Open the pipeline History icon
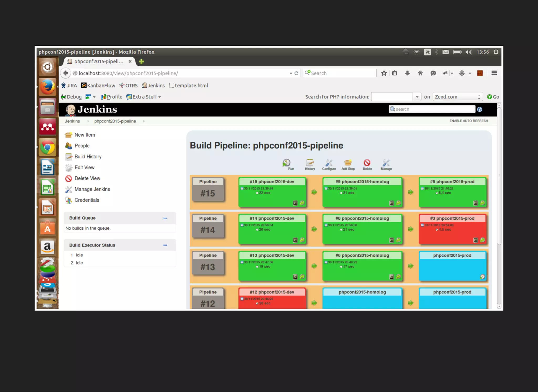This screenshot has width=538, height=392. point(310,163)
